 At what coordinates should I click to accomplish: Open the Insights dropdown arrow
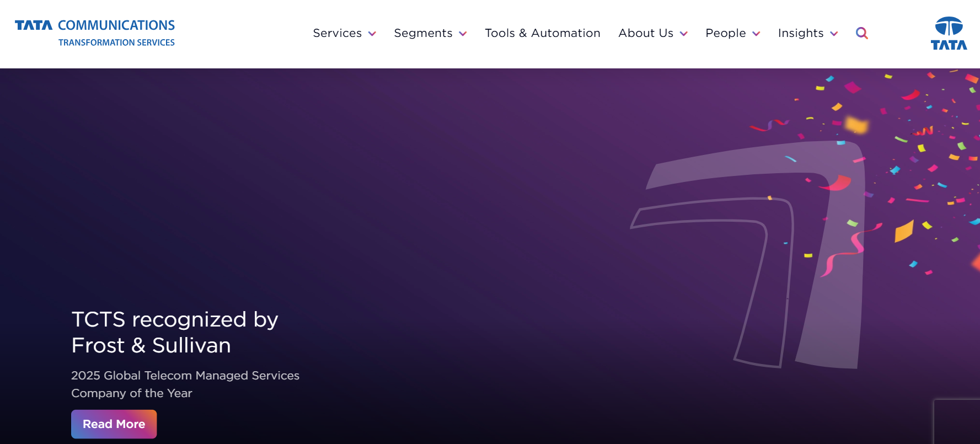coord(834,34)
